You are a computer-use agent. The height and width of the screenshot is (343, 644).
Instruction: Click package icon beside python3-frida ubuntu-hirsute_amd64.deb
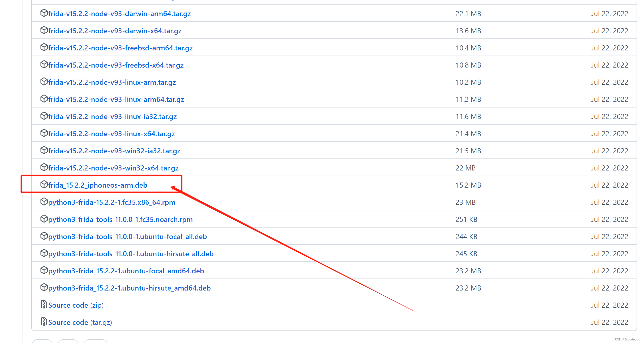point(44,287)
